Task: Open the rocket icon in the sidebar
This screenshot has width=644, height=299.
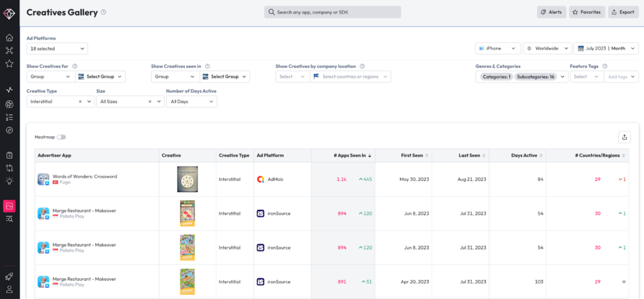Action: pyautogui.click(x=9, y=276)
